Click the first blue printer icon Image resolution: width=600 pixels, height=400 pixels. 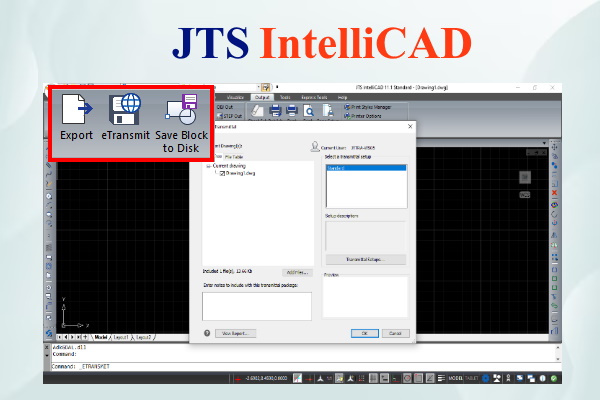[275, 111]
